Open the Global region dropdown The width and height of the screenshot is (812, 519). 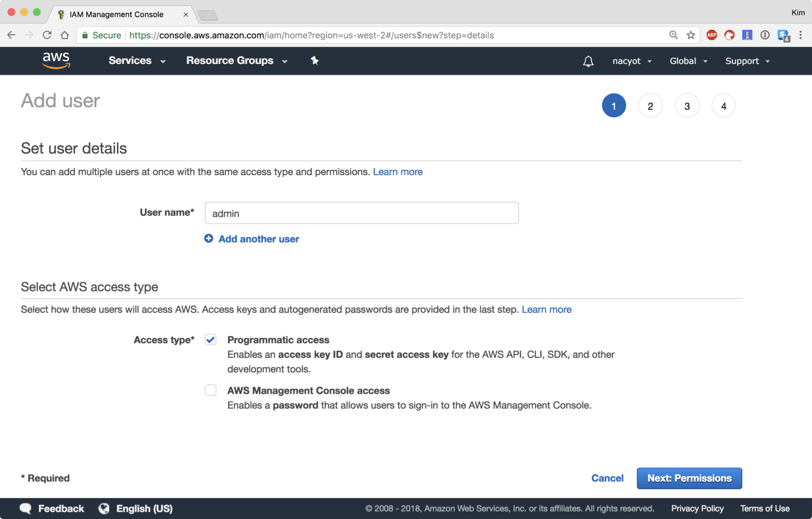[688, 61]
